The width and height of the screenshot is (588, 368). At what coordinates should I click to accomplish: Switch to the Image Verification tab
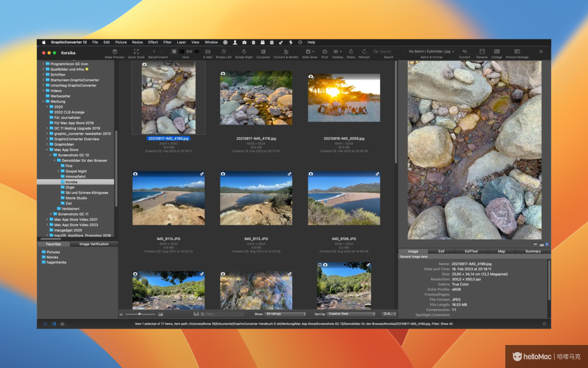(x=94, y=244)
